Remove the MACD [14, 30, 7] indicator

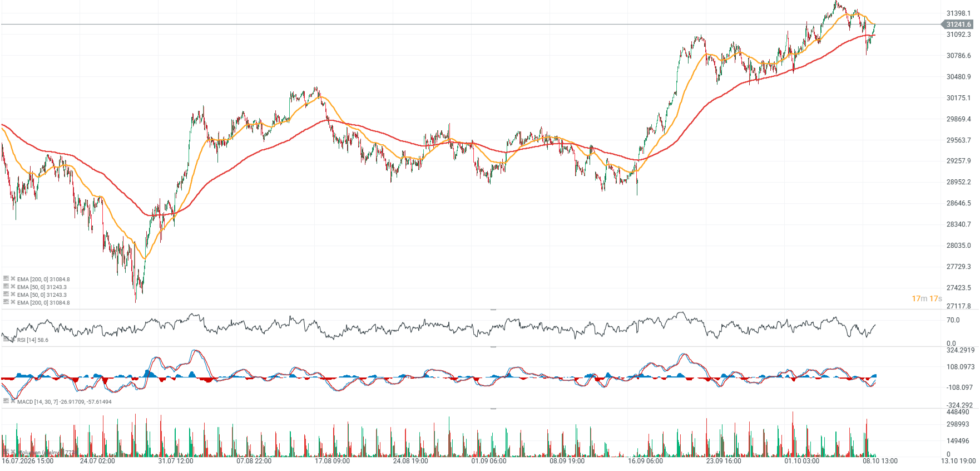coord(13,401)
